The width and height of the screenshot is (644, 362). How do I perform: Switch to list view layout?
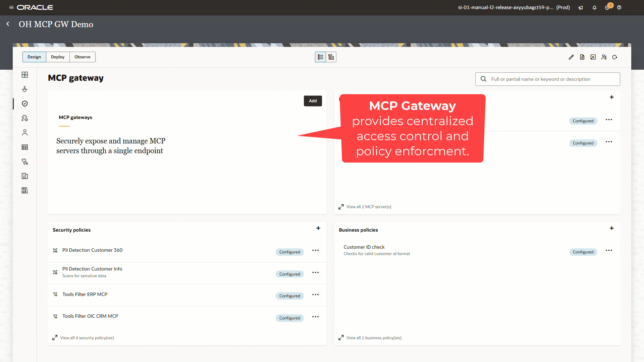click(320, 57)
